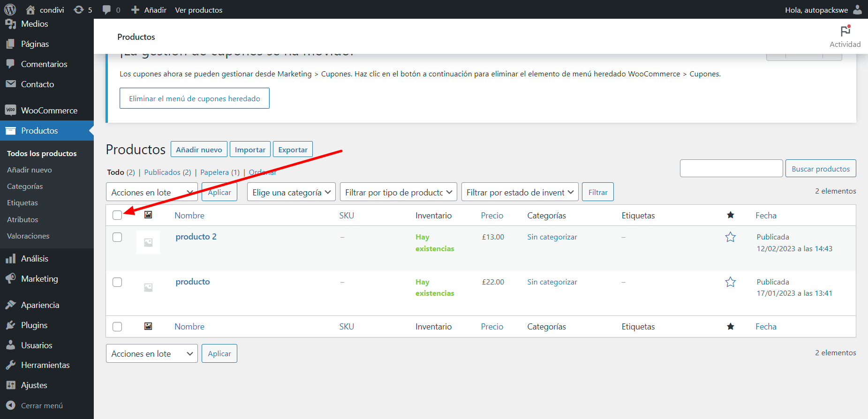The width and height of the screenshot is (868, 419).
Task: Click the user avatar icon
Action: click(857, 9)
